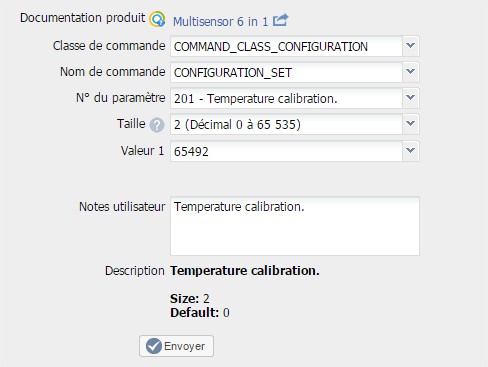Viewport: 488px width, 367px height.
Task: Open the Multisensor 6 in 1 documentation link
Action: [220, 22]
